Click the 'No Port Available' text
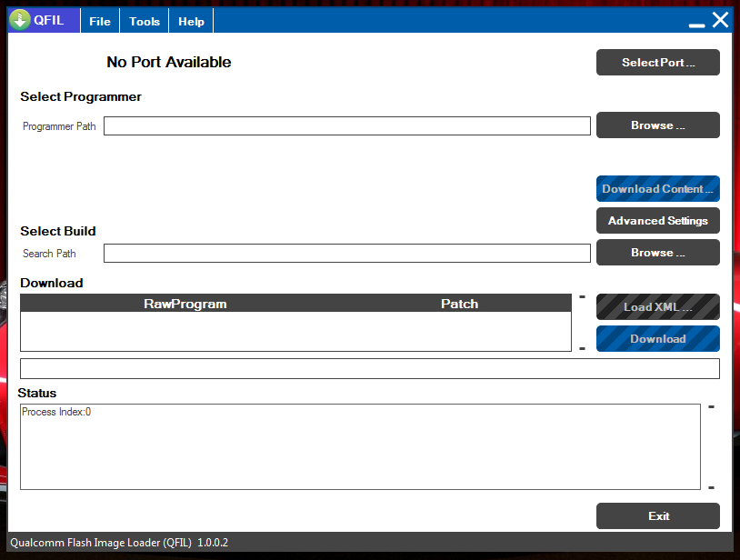This screenshot has height=560, width=740. pyautogui.click(x=169, y=62)
